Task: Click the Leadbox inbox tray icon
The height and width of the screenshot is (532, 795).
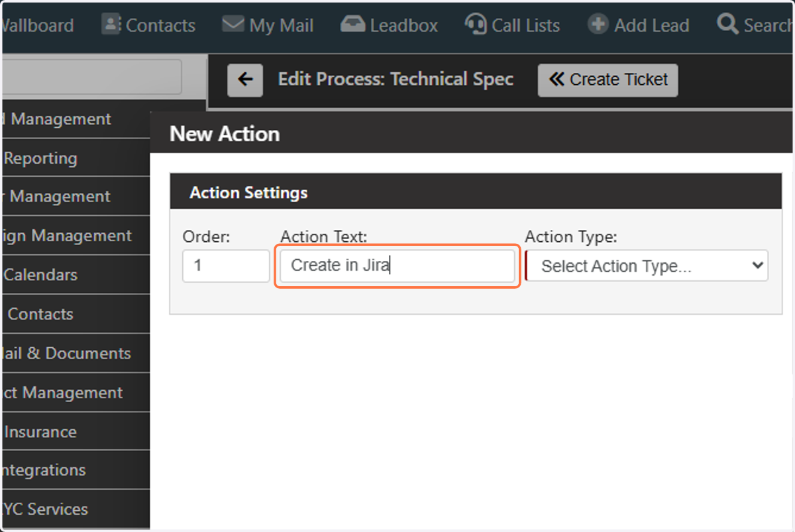Action: pyautogui.click(x=352, y=25)
